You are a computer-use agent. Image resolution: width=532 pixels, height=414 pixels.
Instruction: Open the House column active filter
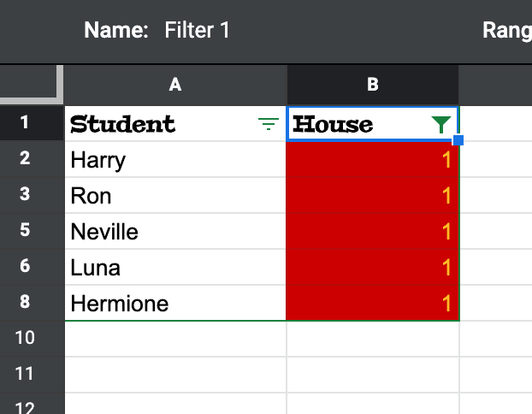click(x=440, y=125)
